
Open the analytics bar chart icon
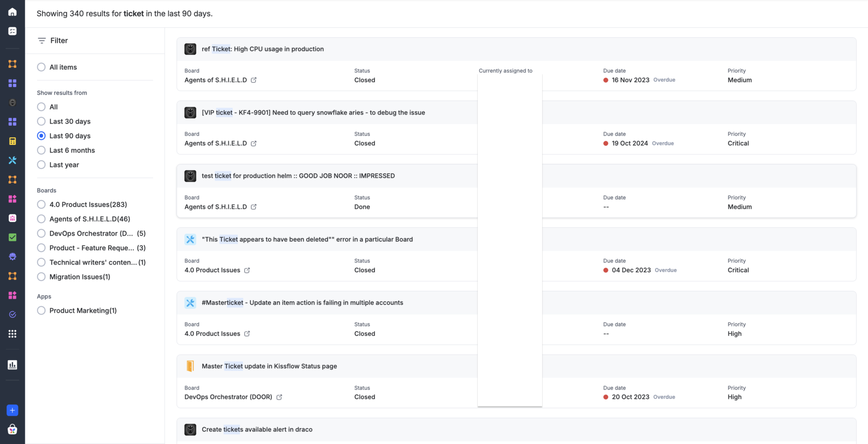[13, 365]
